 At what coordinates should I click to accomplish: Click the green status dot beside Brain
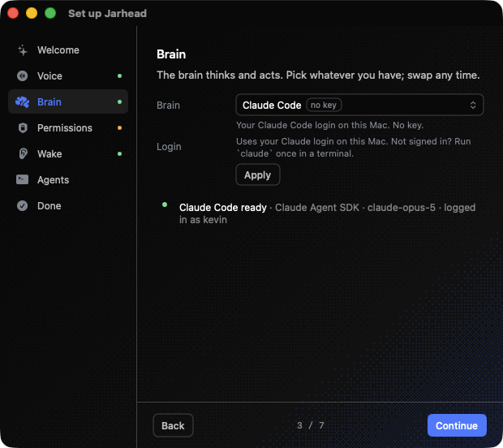pyautogui.click(x=119, y=102)
